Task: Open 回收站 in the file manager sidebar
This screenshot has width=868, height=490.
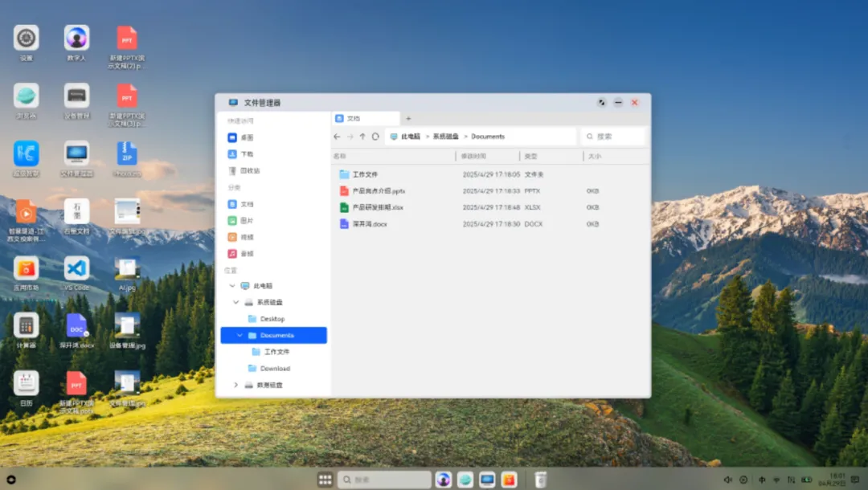Action: point(244,170)
